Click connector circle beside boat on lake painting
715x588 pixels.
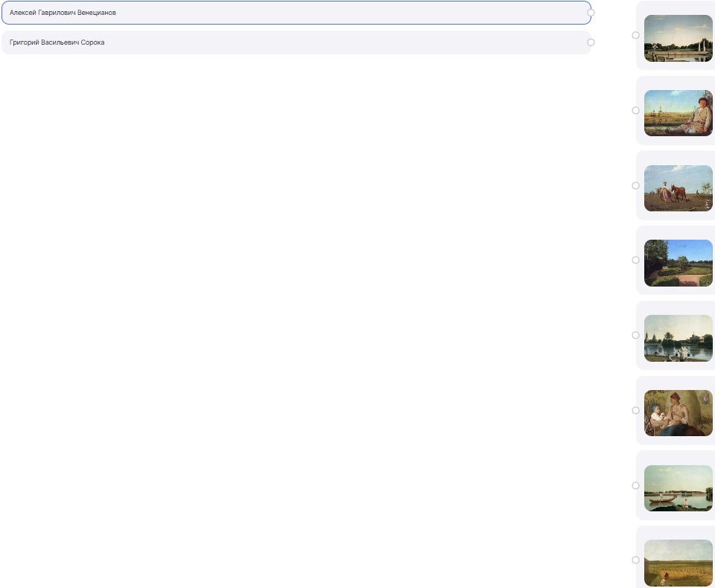pos(635,485)
